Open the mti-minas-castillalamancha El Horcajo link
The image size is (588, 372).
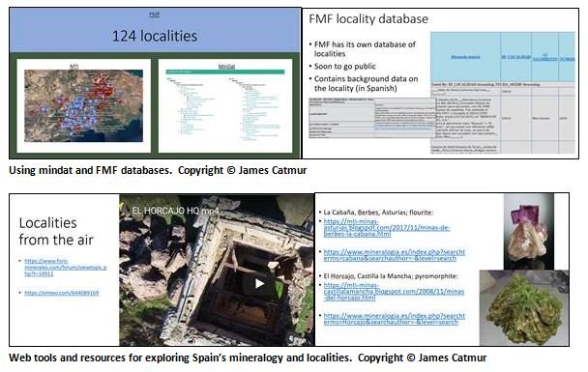[x=394, y=292]
